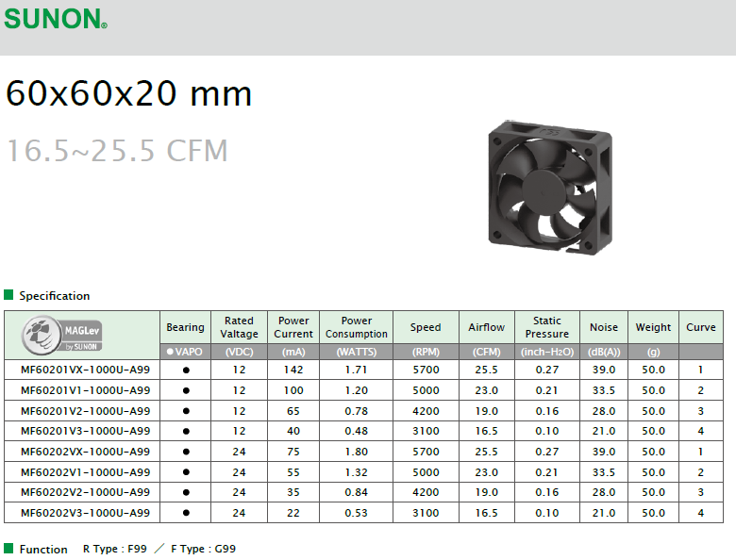
Task: Select the Static Pressure column header
Action: tap(547, 327)
